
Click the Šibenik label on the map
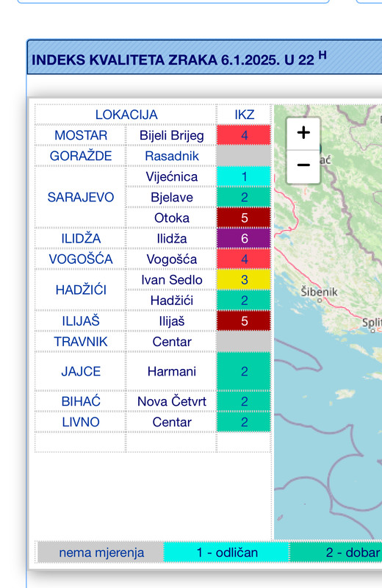click(x=319, y=292)
